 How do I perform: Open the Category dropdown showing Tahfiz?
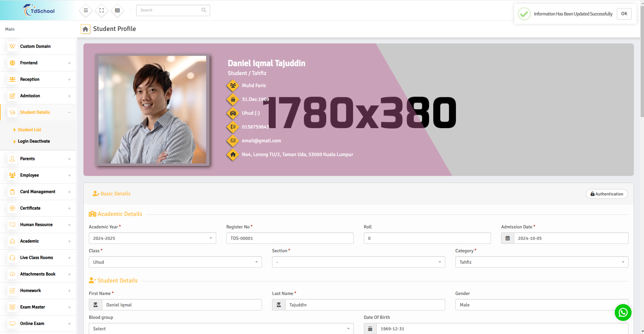click(541, 262)
